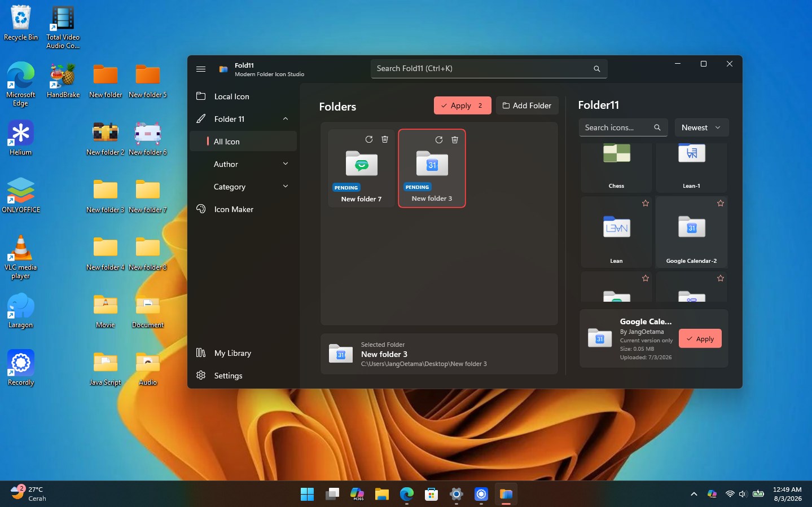Open VLC media player shortcut
This screenshot has height=507, width=812.
[x=21, y=257]
